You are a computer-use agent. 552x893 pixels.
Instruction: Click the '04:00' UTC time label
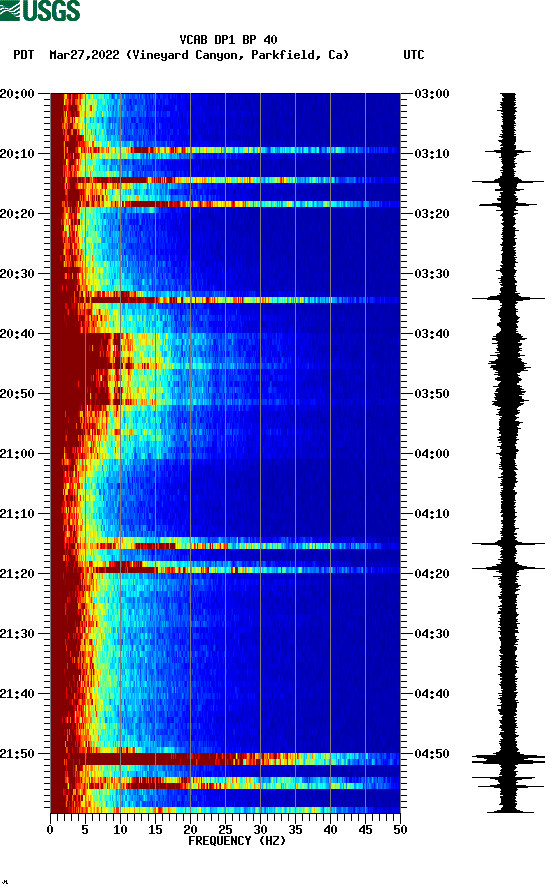click(432, 454)
